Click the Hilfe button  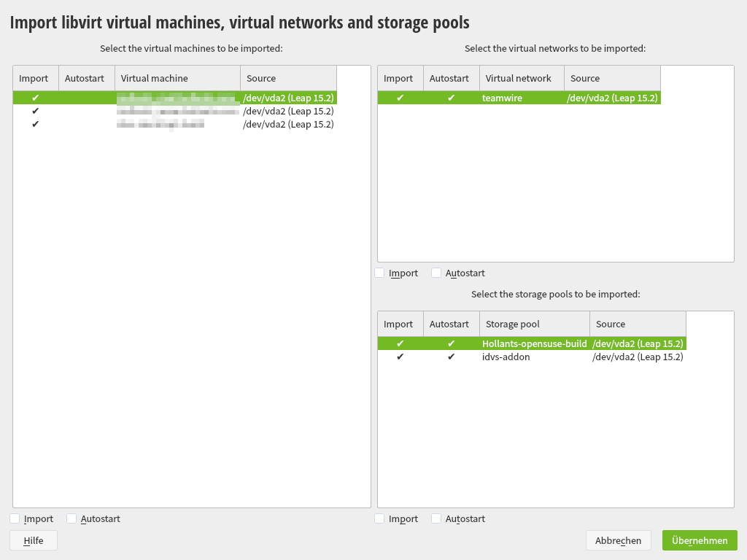pyautogui.click(x=34, y=540)
